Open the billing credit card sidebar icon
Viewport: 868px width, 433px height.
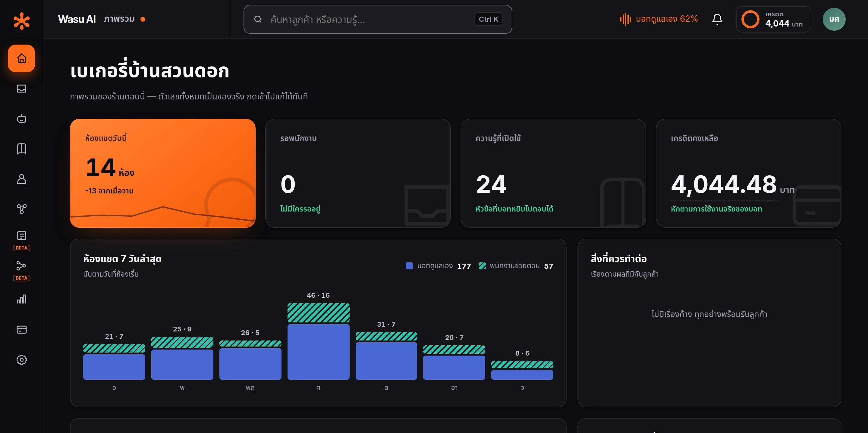pyautogui.click(x=22, y=330)
